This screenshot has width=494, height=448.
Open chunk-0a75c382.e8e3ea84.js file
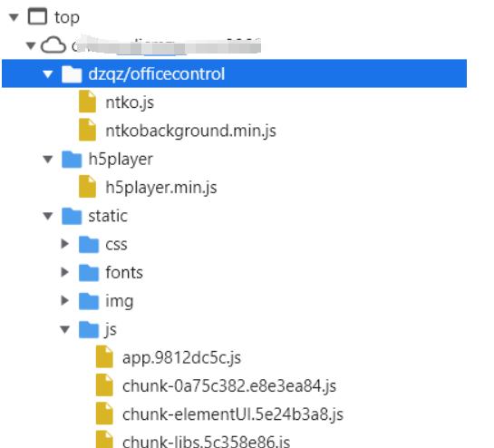click(x=229, y=385)
